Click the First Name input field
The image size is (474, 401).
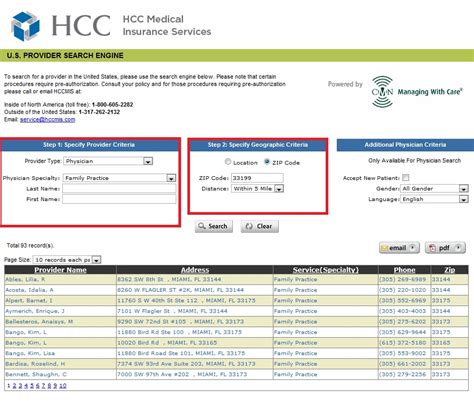119,199
